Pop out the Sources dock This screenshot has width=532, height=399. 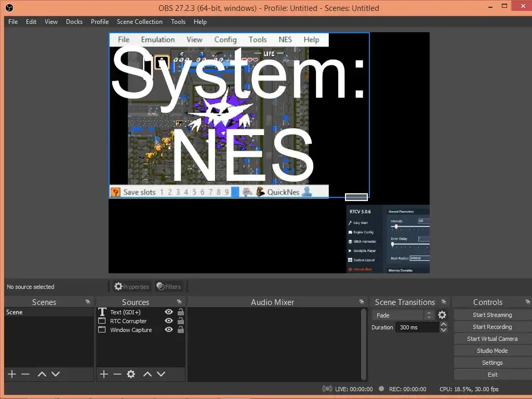point(179,302)
